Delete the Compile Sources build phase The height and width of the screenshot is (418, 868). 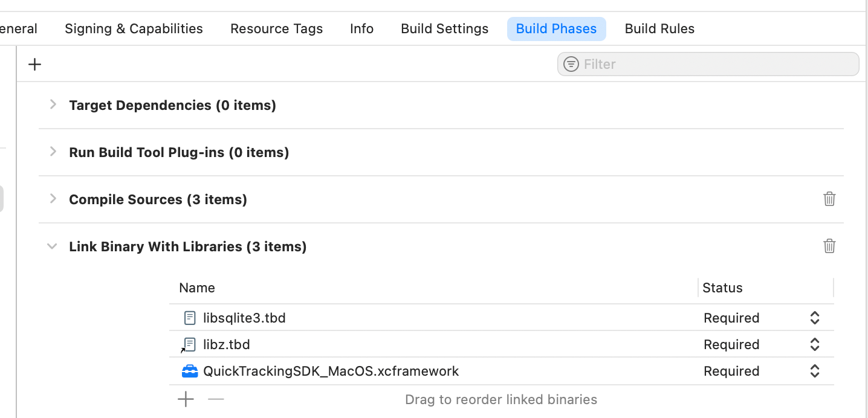point(829,199)
